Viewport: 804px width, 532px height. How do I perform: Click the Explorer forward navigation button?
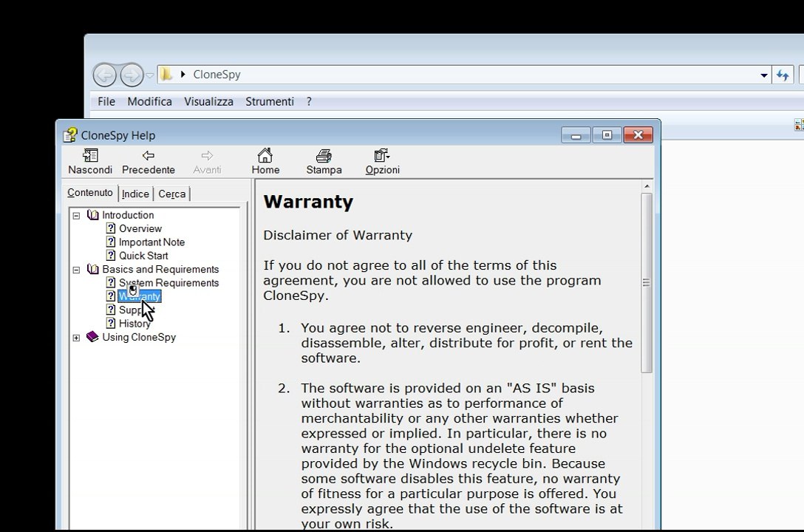click(132, 75)
